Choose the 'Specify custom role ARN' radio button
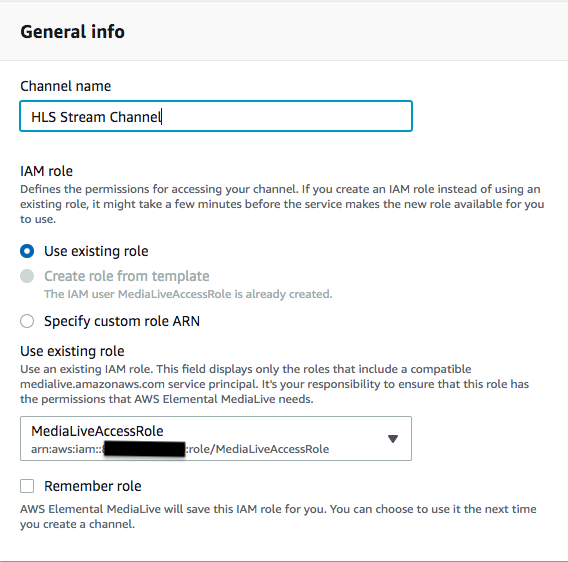Viewport: 568px width, 562px height. click(27, 321)
